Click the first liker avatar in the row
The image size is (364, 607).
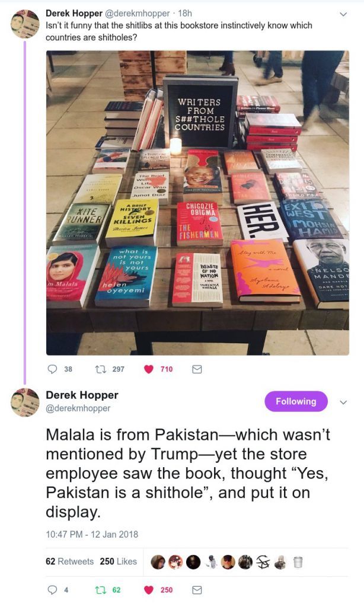coord(158,562)
